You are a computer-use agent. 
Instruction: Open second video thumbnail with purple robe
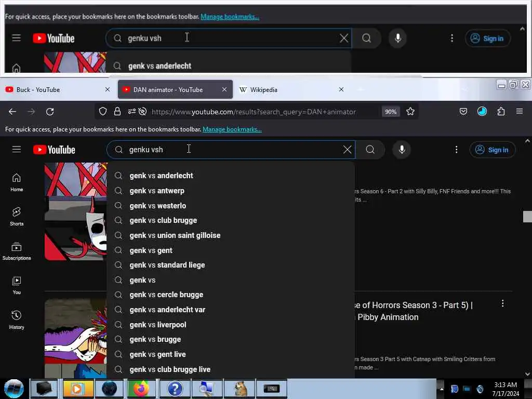[x=76, y=338]
